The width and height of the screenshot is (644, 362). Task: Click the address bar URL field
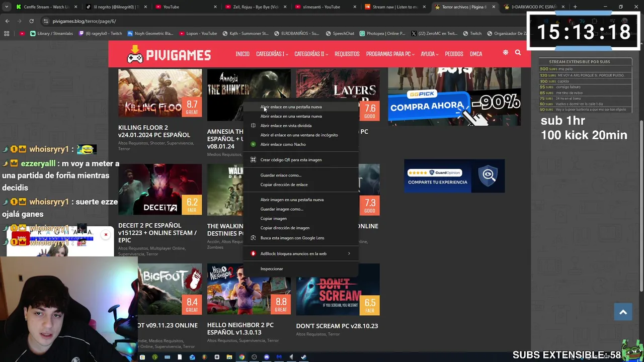(x=282, y=21)
